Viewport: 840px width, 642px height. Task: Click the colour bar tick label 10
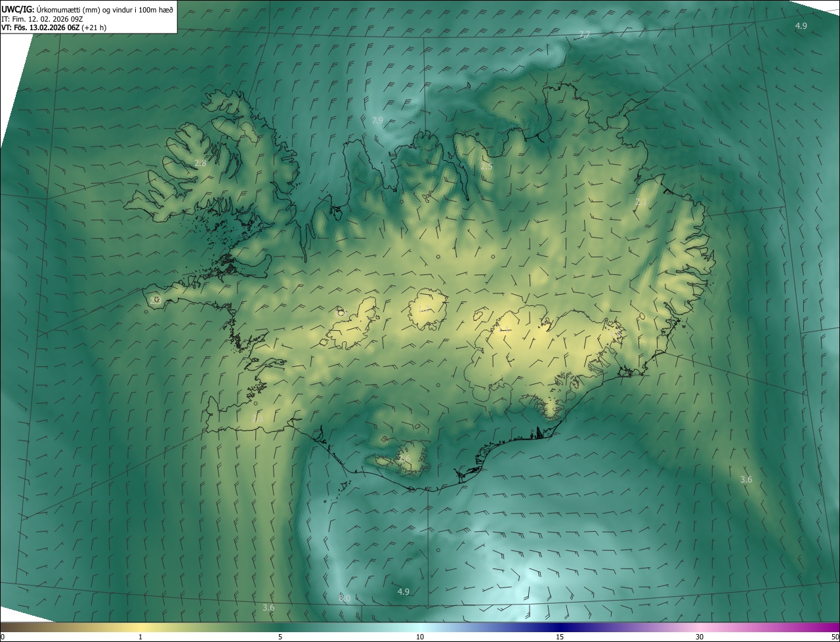click(x=420, y=637)
